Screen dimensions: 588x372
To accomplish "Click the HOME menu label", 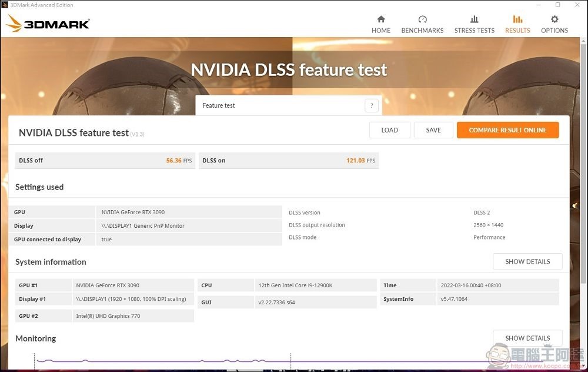I will pos(381,31).
